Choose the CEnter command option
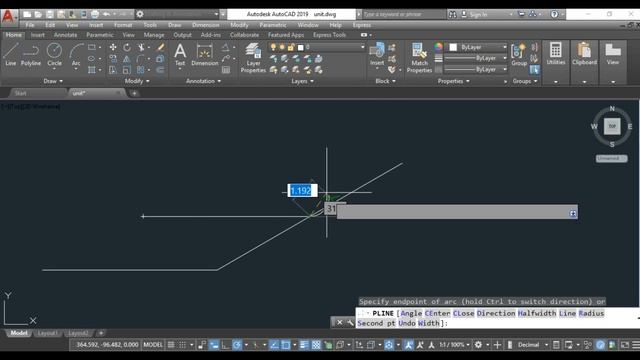Image resolution: width=640 pixels, height=360 pixels. (437, 313)
